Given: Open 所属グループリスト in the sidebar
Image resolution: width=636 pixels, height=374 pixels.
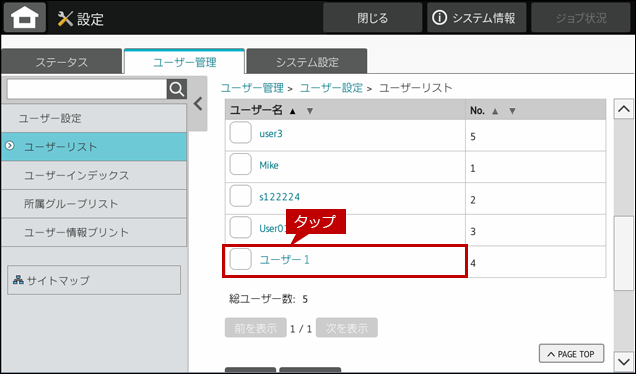Looking at the screenshot, I should (94, 204).
